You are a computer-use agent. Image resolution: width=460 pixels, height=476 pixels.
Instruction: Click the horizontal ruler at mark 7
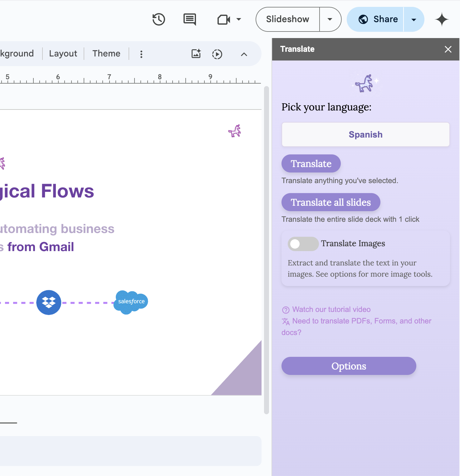coord(109,77)
